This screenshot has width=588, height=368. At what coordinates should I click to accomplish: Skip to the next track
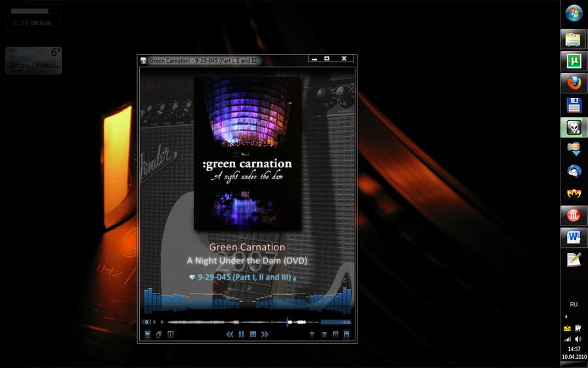pyautogui.click(x=265, y=334)
